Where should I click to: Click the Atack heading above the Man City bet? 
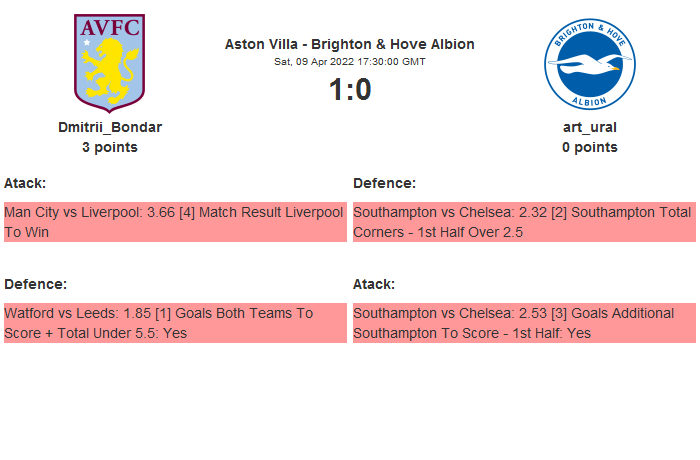[x=25, y=183]
